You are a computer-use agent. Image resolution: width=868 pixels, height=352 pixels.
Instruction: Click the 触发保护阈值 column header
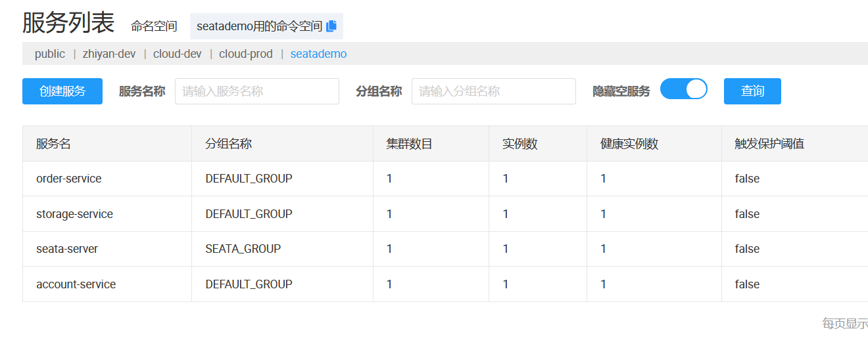tap(769, 144)
